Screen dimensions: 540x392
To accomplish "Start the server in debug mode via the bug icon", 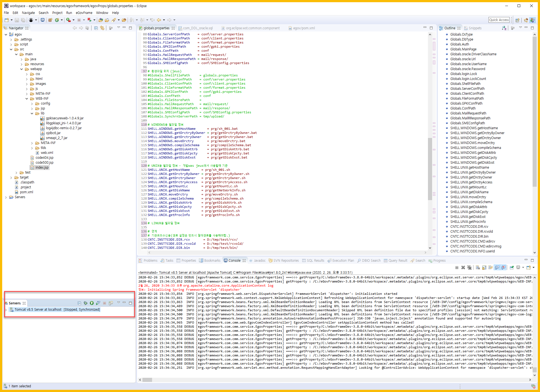I will tap(85, 303).
